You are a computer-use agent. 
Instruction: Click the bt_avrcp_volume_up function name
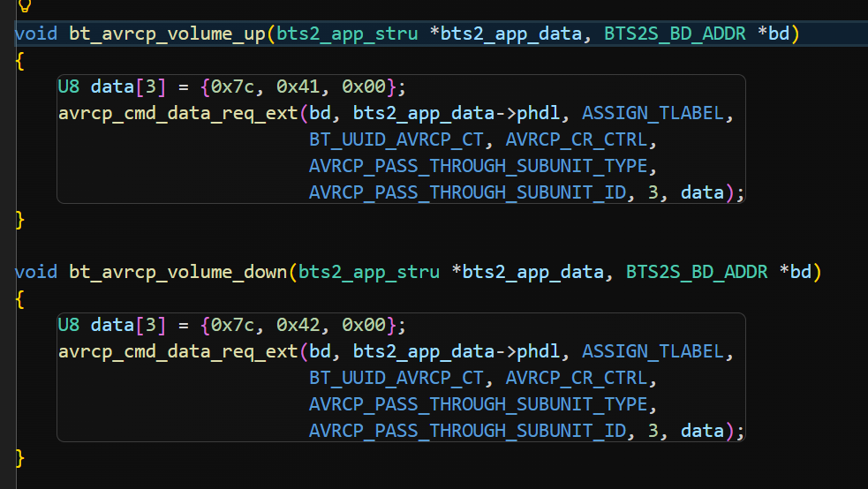[x=167, y=34]
